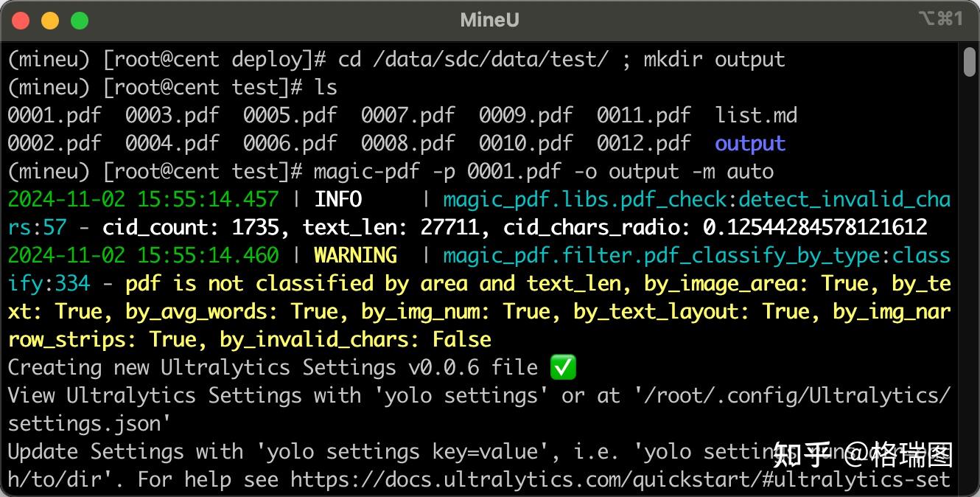This screenshot has height=497, width=980.
Task: Click the docs.ultralytics.com quickstart URL
Action: (x=620, y=480)
